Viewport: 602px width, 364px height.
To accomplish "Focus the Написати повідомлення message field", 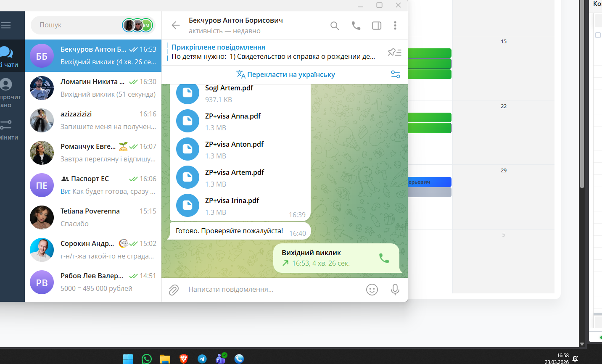I will (x=273, y=290).
